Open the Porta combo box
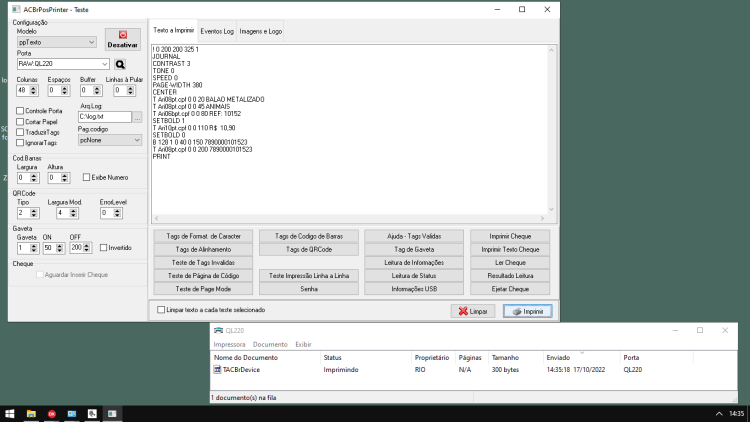The height and width of the screenshot is (422, 750). click(x=63, y=64)
